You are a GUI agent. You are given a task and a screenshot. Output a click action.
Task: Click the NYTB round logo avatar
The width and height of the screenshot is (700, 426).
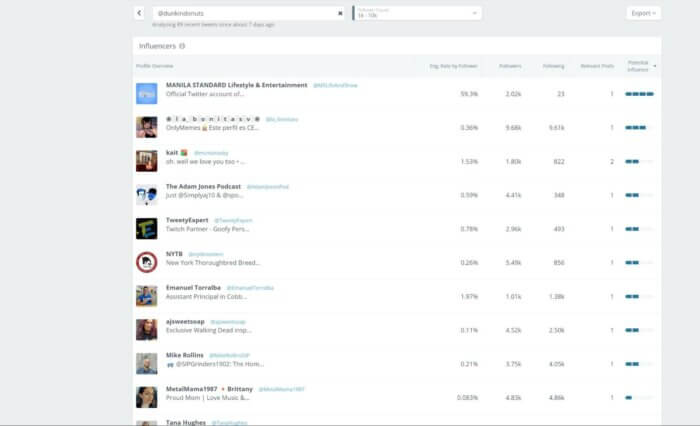[x=146, y=262]
